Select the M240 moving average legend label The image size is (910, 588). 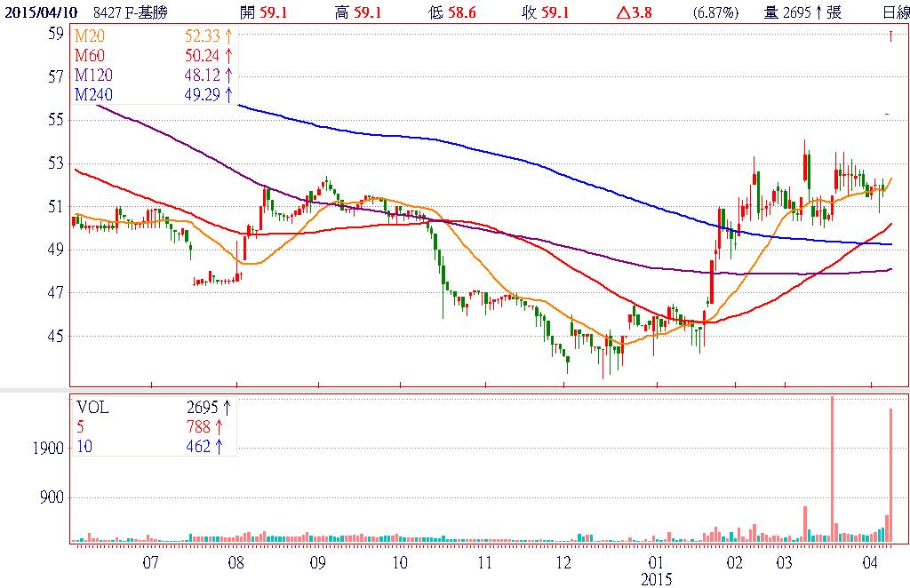[x=92, y=94]
